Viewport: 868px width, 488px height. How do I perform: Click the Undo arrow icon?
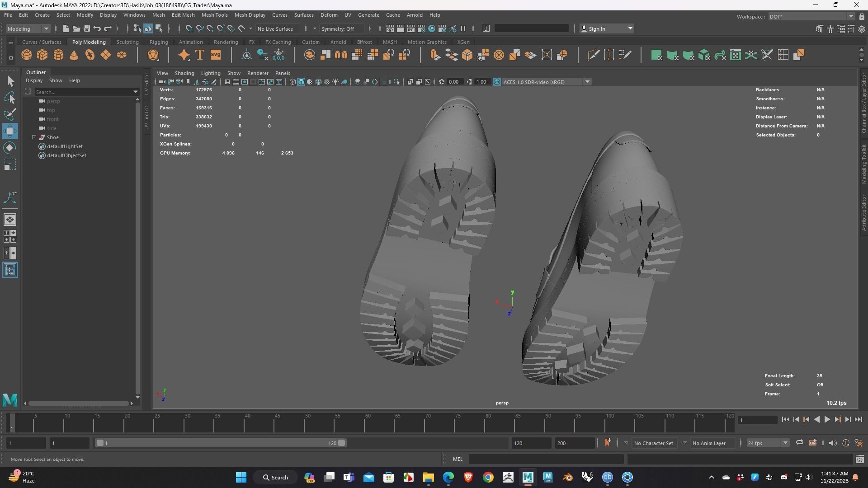coord(97,28)
